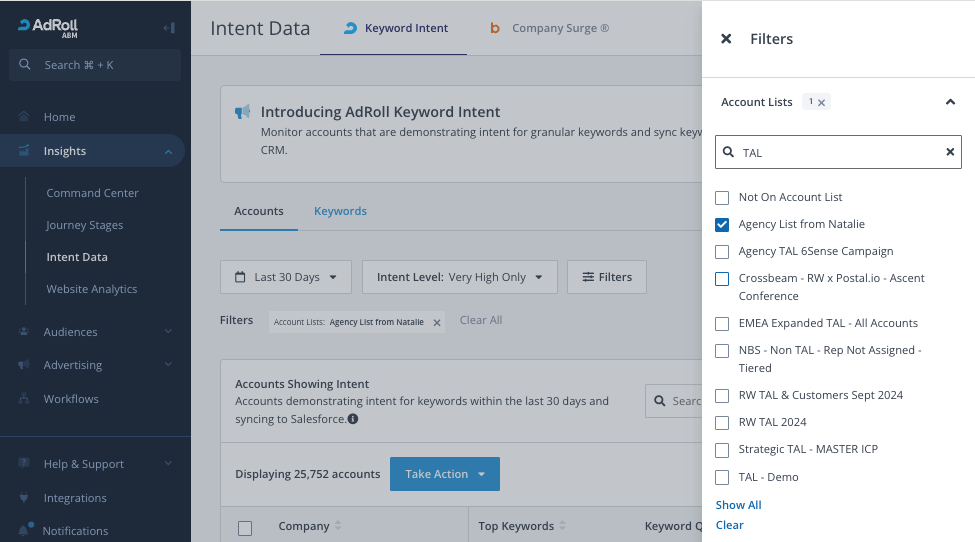975x542 pixels.
Task: Switch to the Company Surge tab
Action: [x=549, y=28]
